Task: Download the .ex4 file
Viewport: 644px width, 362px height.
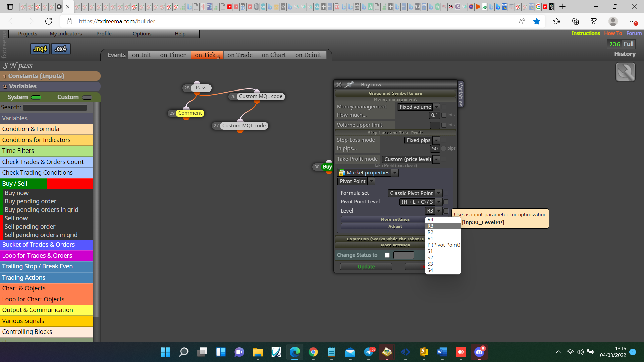Action: click(x=61, y=49)
